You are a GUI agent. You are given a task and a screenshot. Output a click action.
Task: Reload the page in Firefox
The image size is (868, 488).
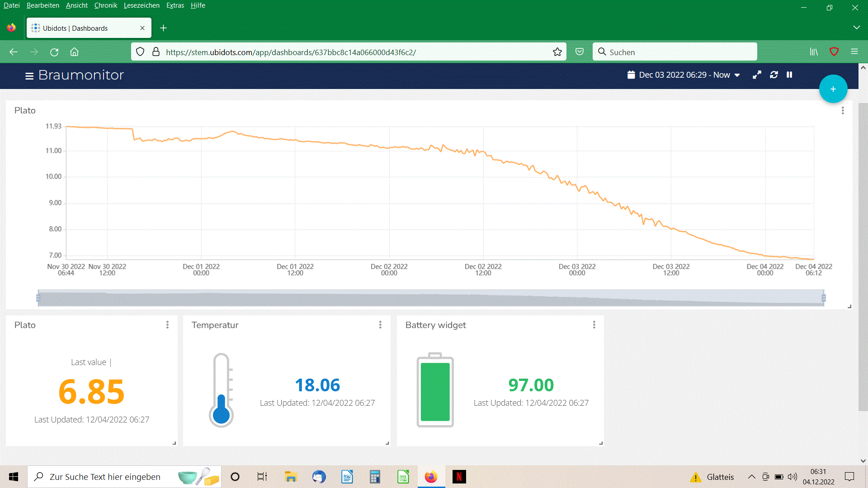click(54, 52)
